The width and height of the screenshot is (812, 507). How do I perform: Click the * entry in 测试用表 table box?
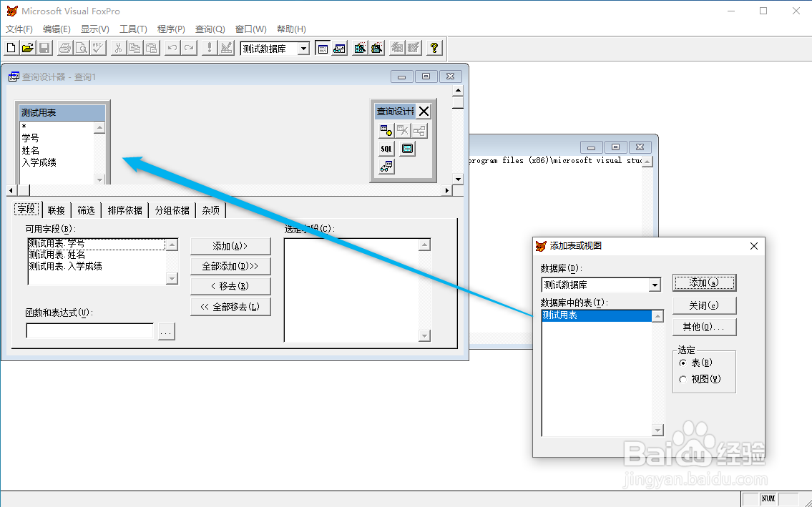24,127
